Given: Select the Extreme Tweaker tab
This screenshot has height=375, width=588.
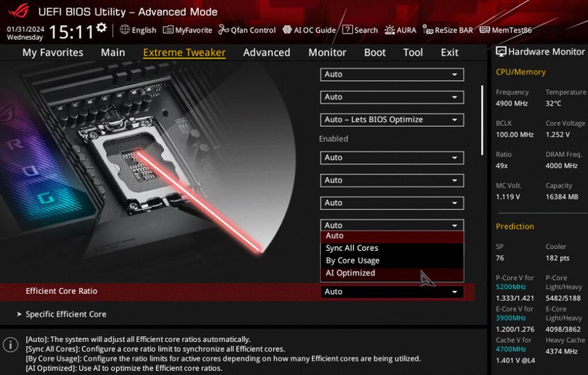Looking at the screenshot, I should tap(184, 52).
